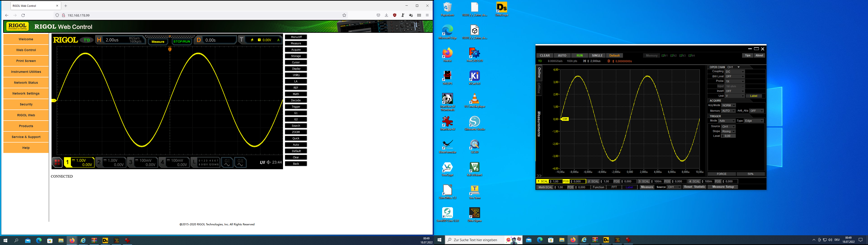Screen dimensions: 868x245
Task: Open the logic analyzer L channel badge
Action: click(205, 162)
